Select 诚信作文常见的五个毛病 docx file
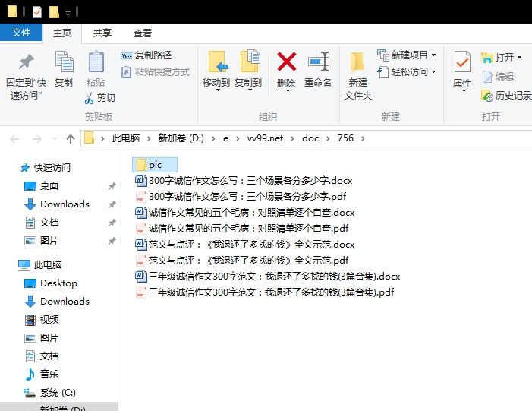The width and height of the screenshot is (532, 411). click(x=244, y=212)
